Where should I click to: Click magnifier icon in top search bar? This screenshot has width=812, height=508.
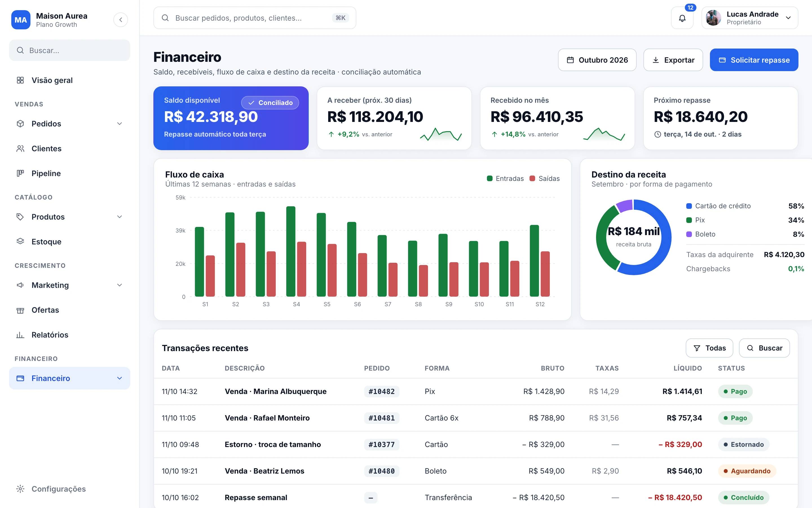click(x=165, y=18)
